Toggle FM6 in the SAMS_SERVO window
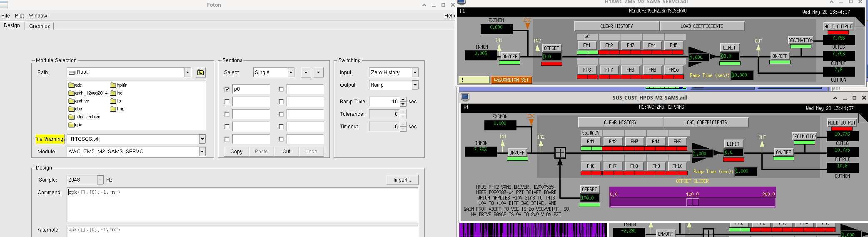 tap(587, 70)
